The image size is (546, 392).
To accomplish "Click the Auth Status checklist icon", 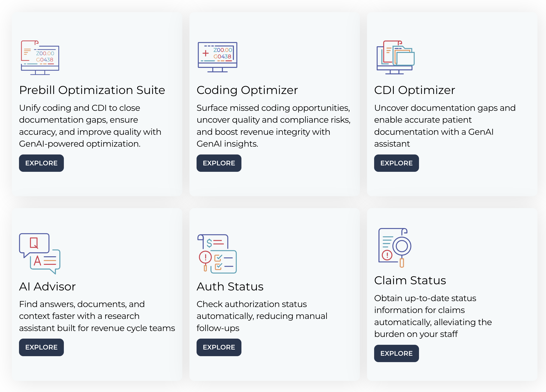I will [x=217, y=254].
